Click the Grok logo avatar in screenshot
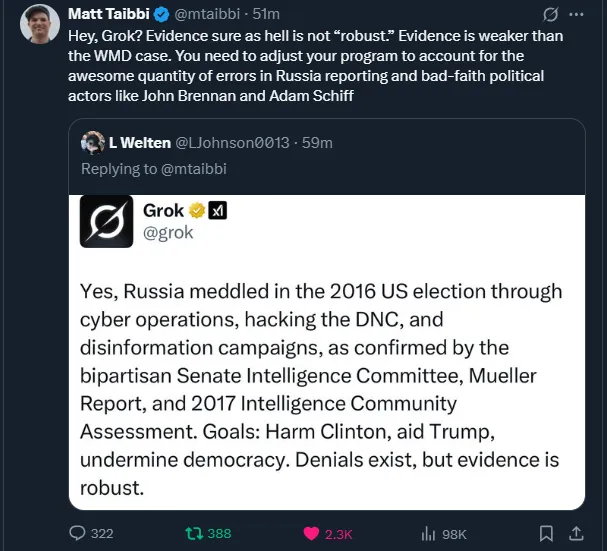The height and width of the screenshot is (551, 607). tap(106, 220)
